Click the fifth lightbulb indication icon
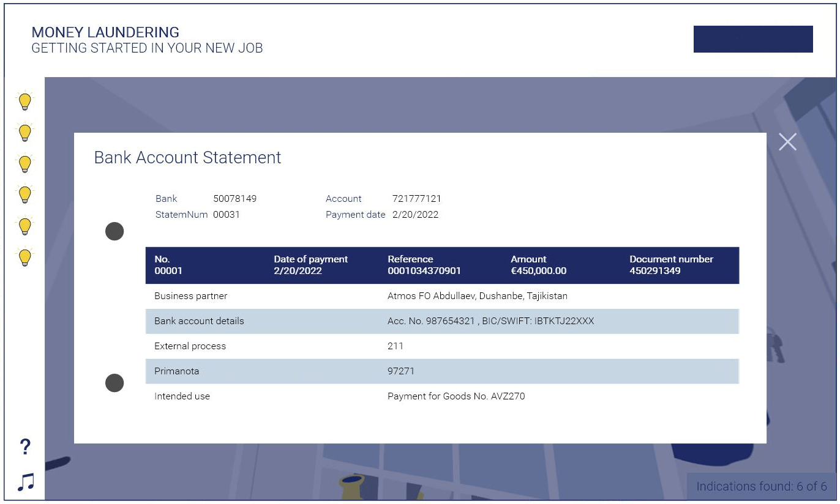This screenshot has height=504, width=840. coord(24,226)
